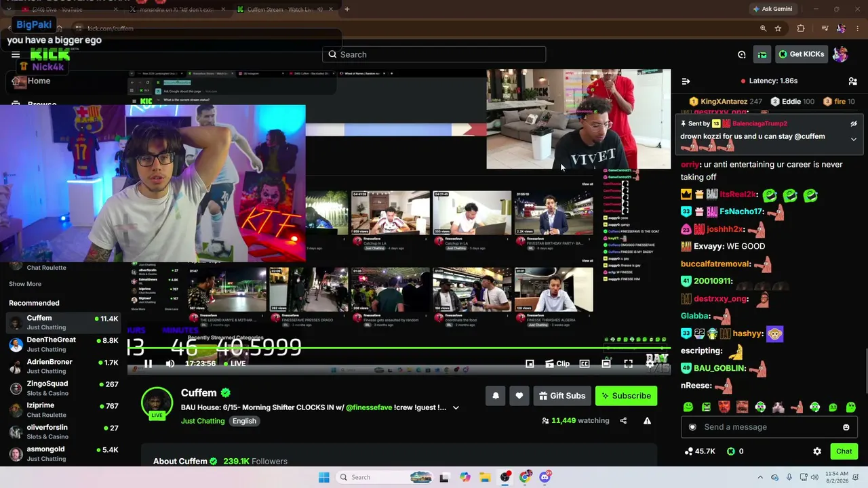Toggle theater mode in the video player
868x488 pixels.
606,364
